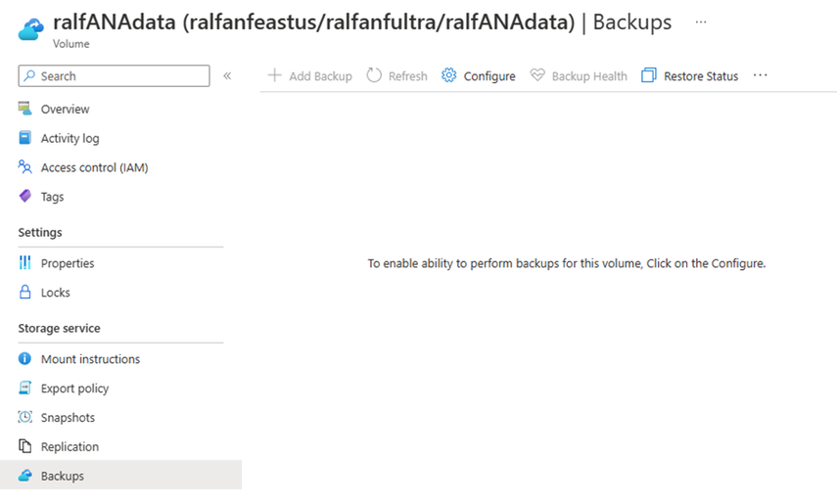Viewport: 837px width, 504px height.
Task: Open the Snapshots page icon
Action: 25,418
